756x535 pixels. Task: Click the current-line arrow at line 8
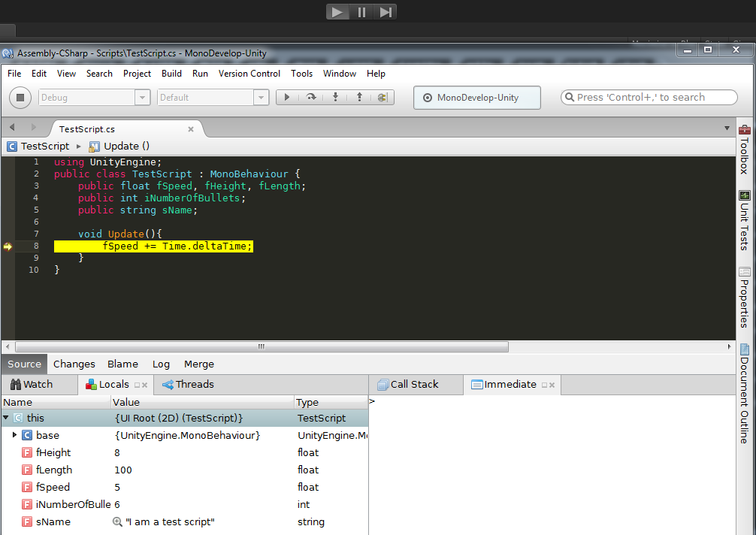pyautogui.click(x=8, y=246)
